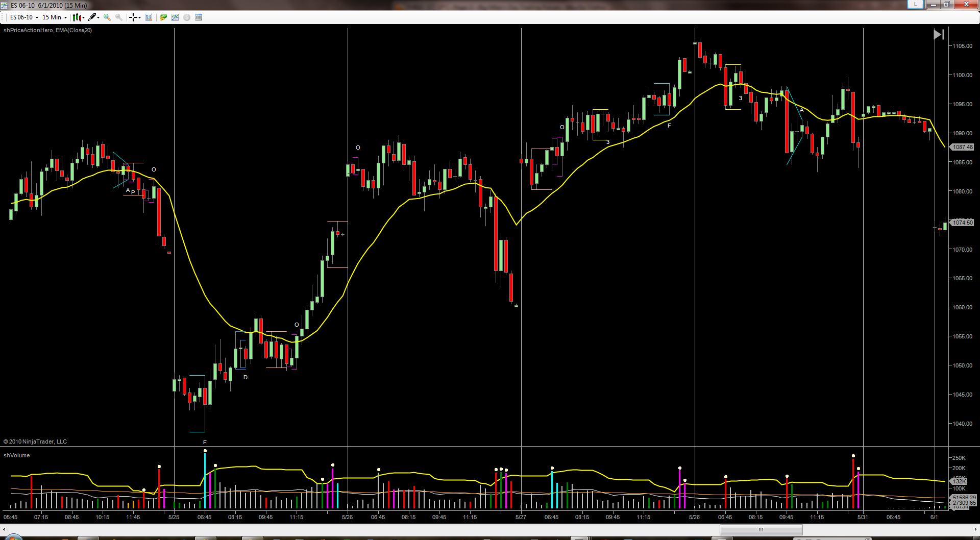980x540 pixels.
Task: Open the 15 Min interval dropdown
Action: [x=54, y=17]
